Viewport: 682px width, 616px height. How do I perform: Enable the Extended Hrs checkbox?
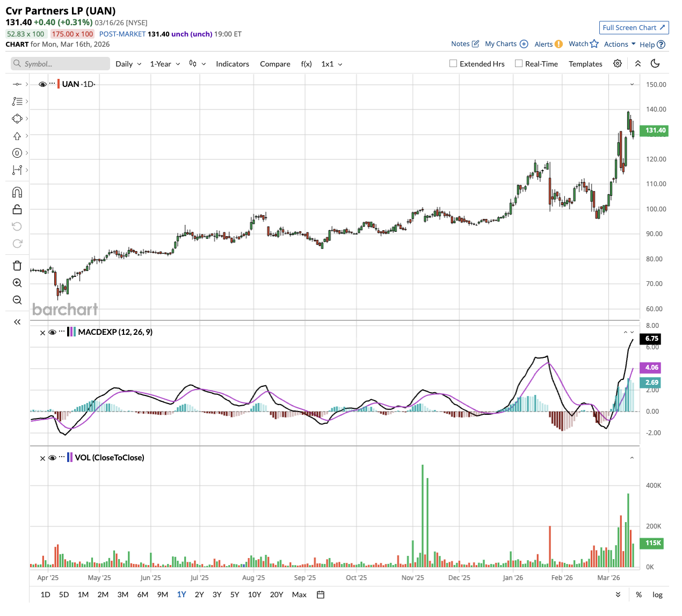(453, 63)
